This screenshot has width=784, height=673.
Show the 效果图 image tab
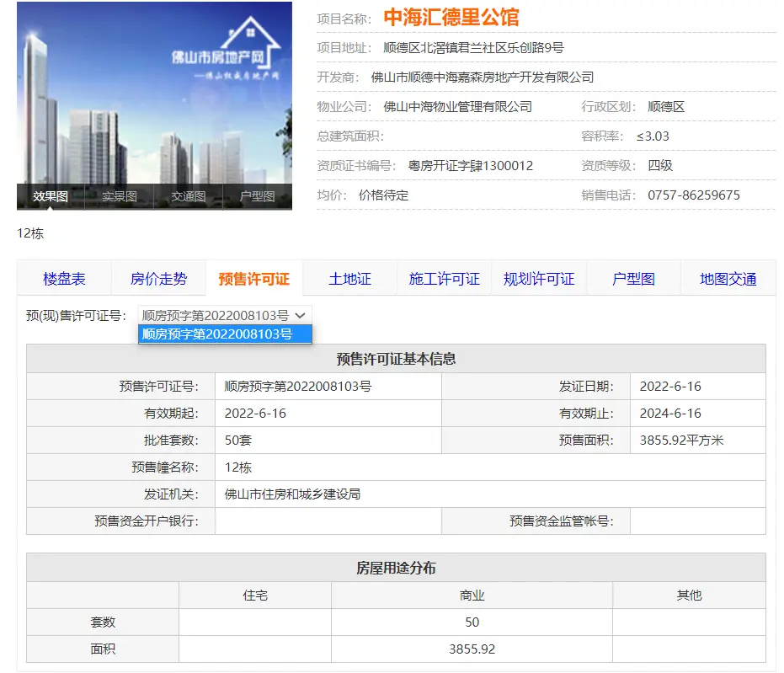(x=51, y=196)
